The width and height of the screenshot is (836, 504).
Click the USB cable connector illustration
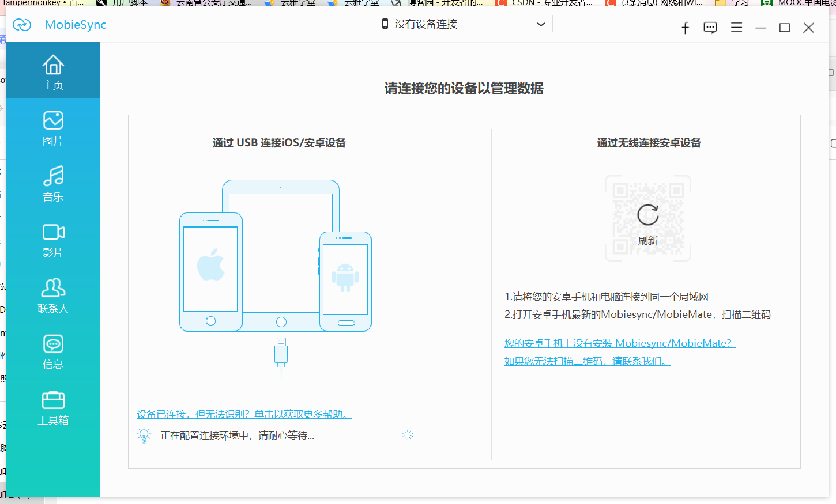(281, 358)
